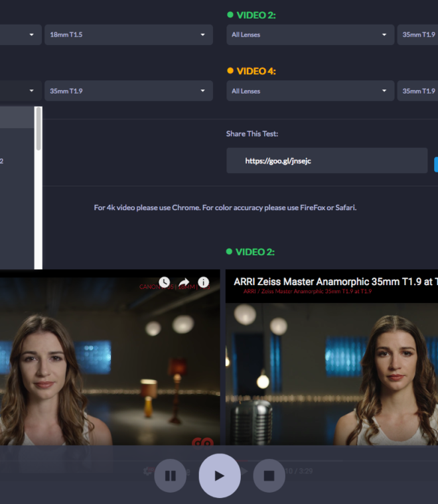
Task: Stop all videos with the stop button
Action: point(269,475)
